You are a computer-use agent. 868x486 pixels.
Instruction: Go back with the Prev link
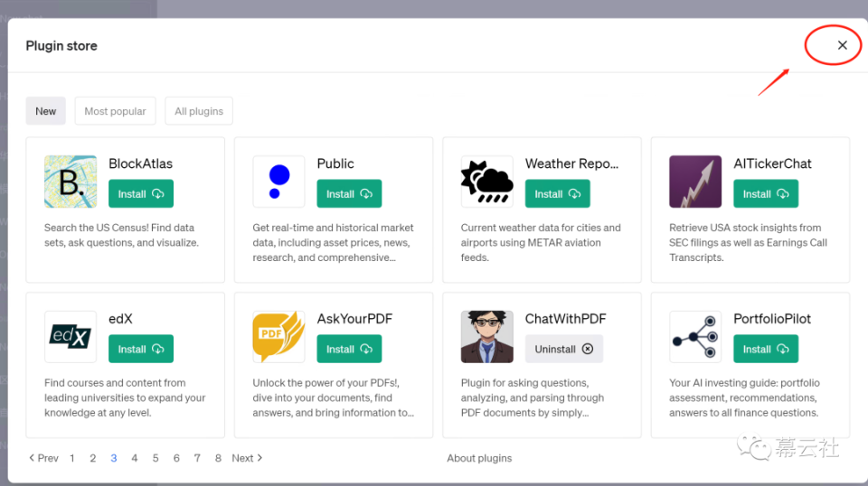[x=43, y=458]
